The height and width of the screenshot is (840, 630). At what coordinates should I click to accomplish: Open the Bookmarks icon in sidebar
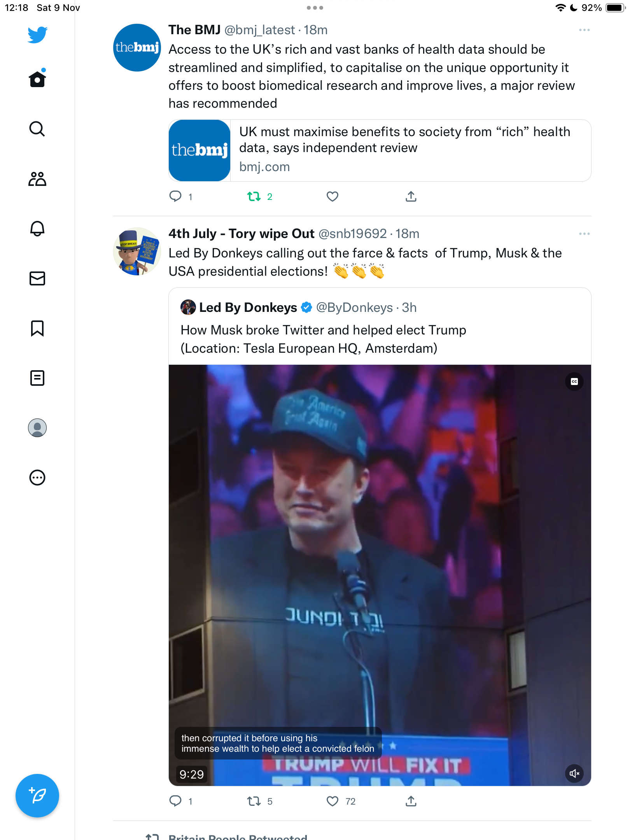coord(37,328)
